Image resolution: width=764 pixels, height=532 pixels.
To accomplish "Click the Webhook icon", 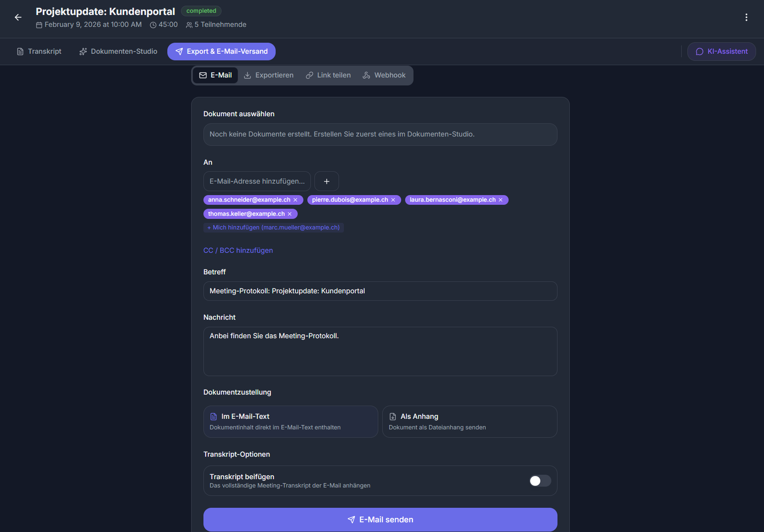I will pyautogui.click(x=366, y=75).
